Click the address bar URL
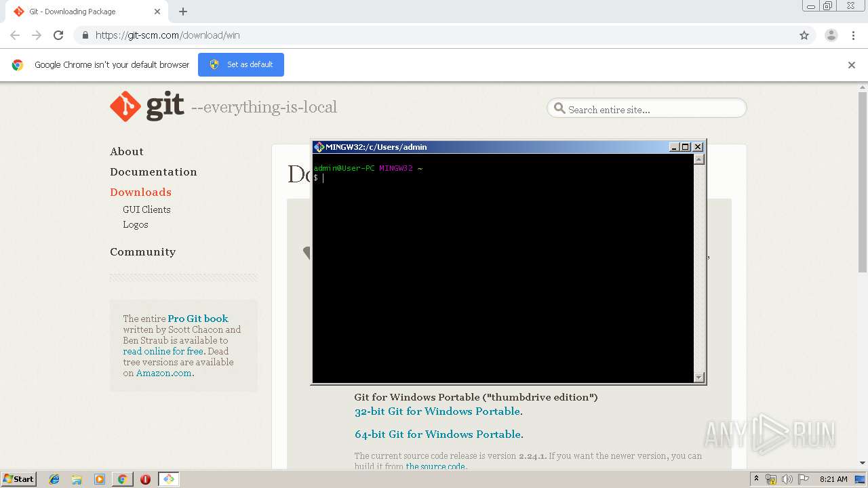The height and width of the screenshot is (488, 868). click(x=167, y=35)
